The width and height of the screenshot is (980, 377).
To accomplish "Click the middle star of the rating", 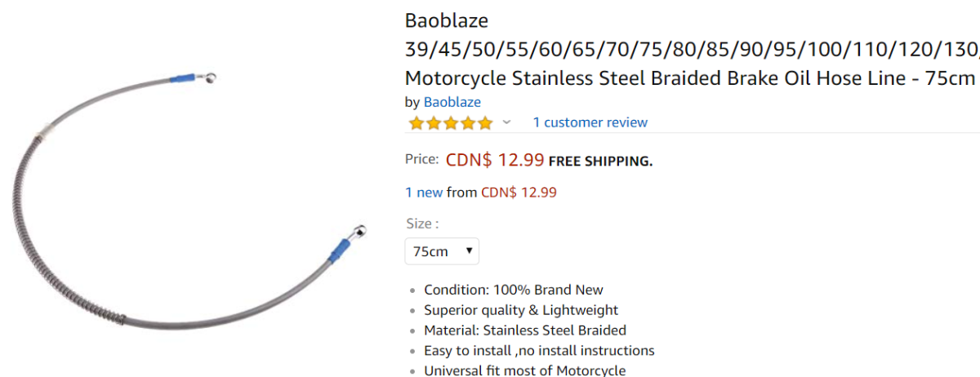I will pos(451,123).
